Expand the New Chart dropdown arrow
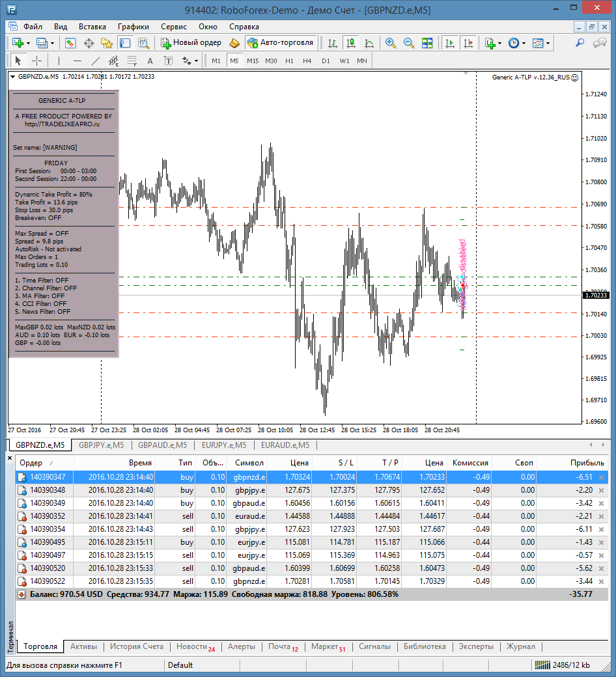616x677 pixels. (x=28, y=43)
